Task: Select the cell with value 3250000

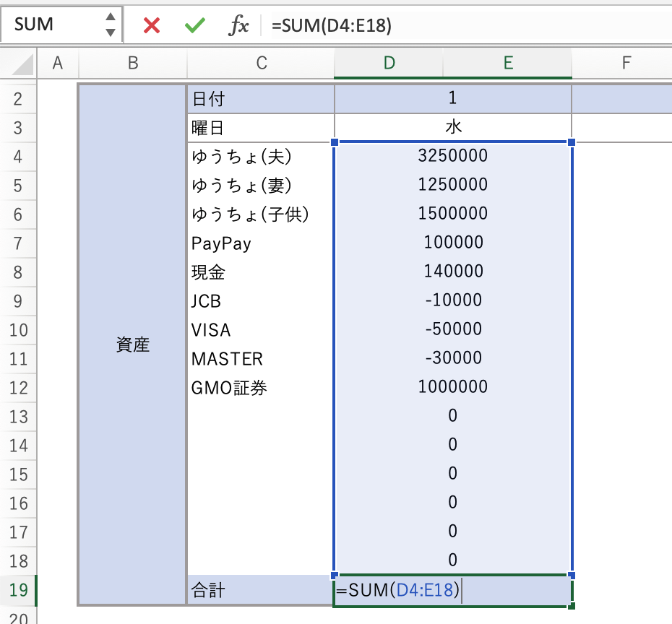Action: point(453,156)
